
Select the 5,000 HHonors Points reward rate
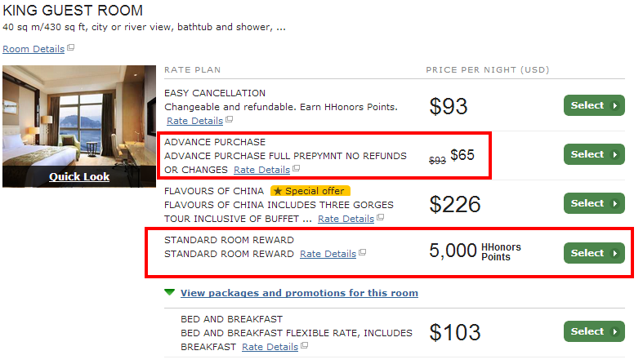coord(594,253)
